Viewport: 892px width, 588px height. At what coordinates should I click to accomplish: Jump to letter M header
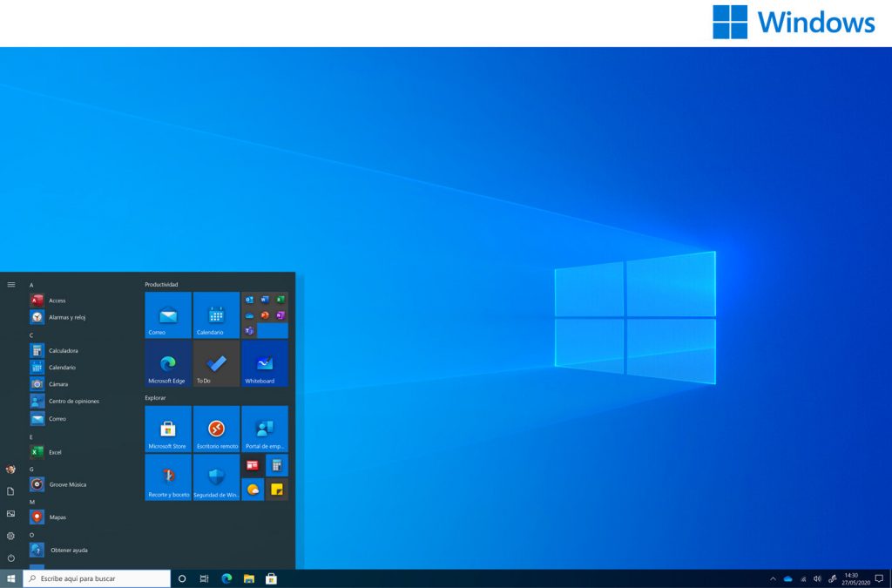tap(32, 502)
